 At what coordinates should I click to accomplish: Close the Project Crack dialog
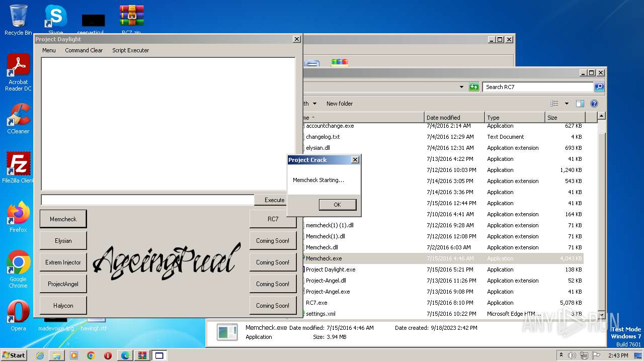click(x=355, y=160)
